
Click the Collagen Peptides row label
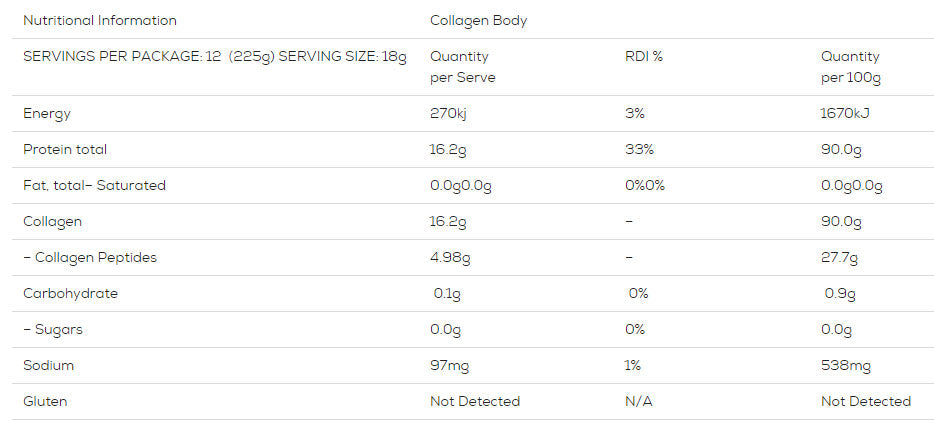coord(90,258)
